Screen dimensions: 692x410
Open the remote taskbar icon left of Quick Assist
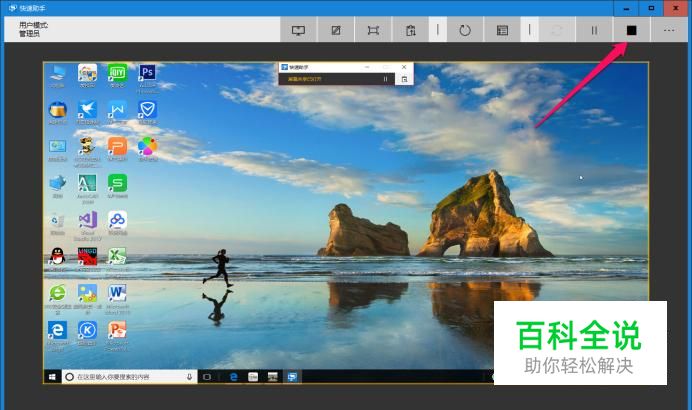(x=273, y=376)
